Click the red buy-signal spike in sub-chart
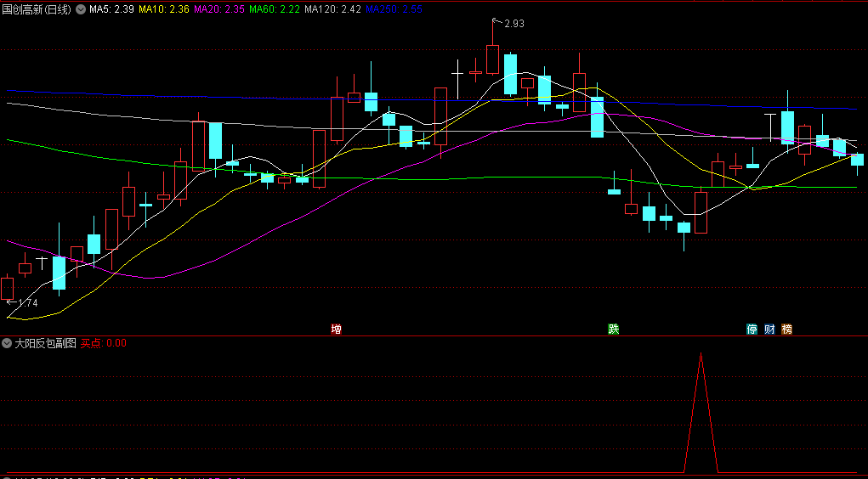The image size is (868, 479). [701, 412]
